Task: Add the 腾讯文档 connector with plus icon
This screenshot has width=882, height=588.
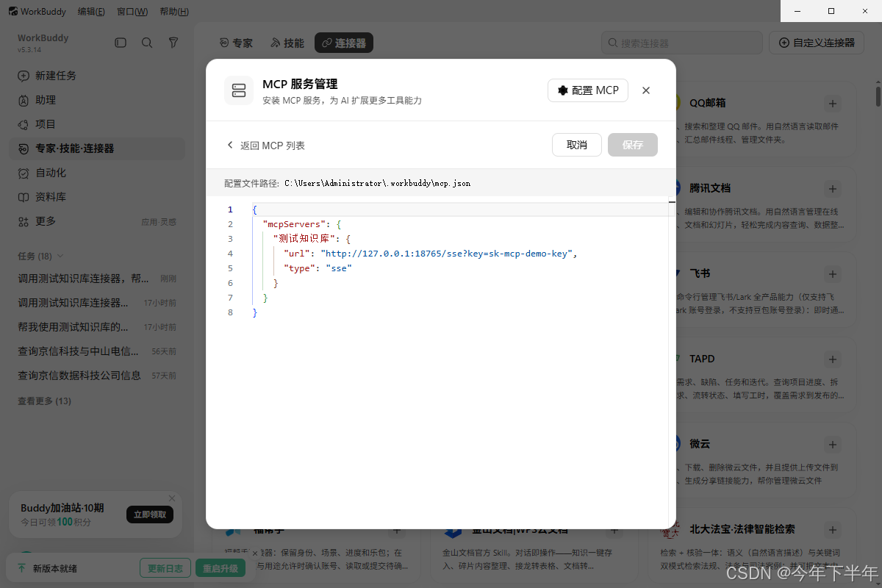Action: point(832,189)
